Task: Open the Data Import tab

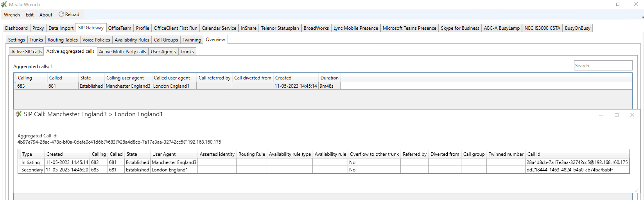Action: (61, 28)
